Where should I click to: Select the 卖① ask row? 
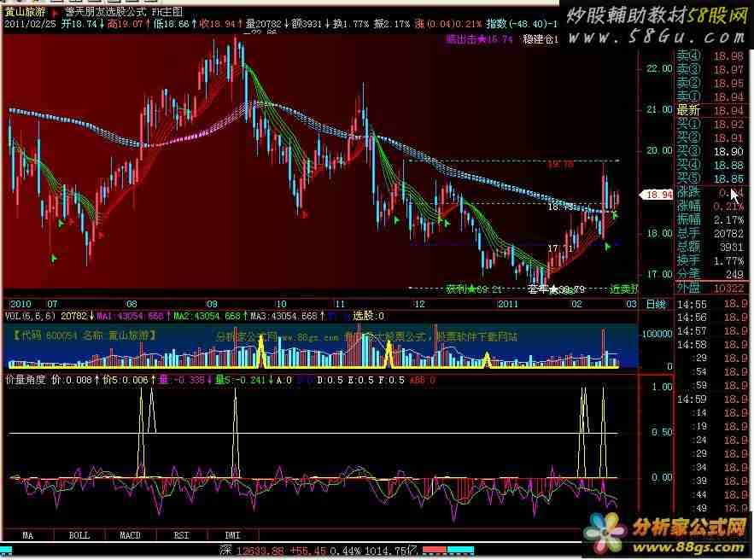710,96
